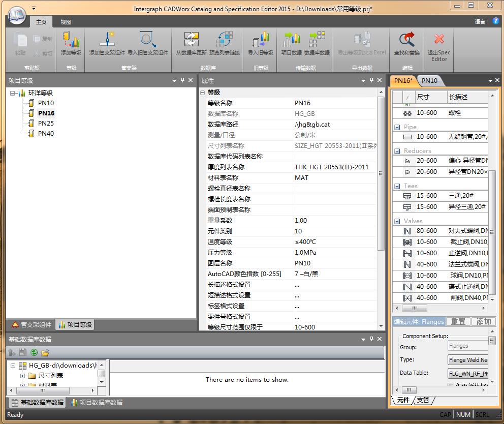
Task: Close the 属性 panel
Action: coord(380,80)
